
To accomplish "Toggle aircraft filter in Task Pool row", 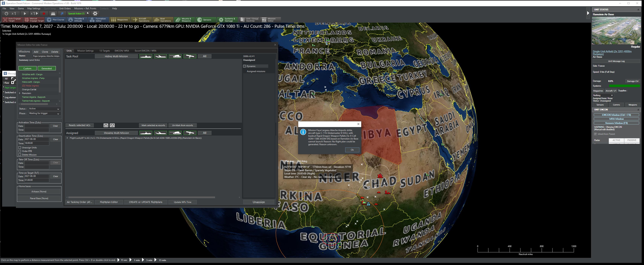I will [x=161, y=56].
